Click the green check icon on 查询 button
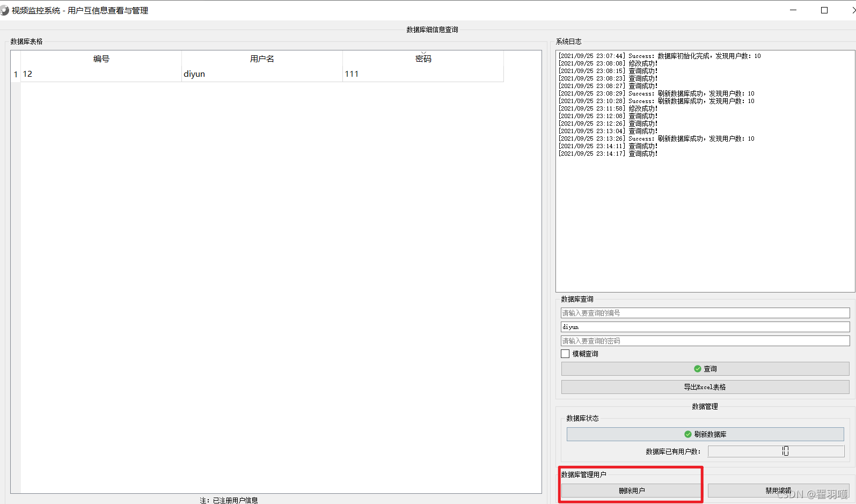 pos(697,369)
